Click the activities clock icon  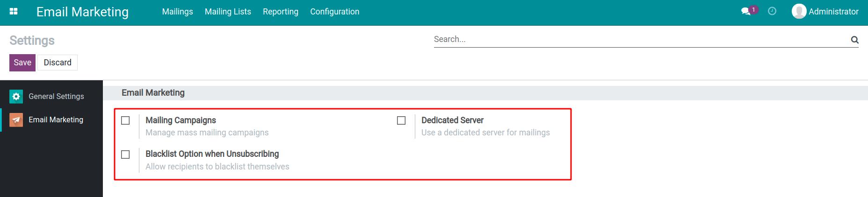pyautogui.click(x=772, y=11)
